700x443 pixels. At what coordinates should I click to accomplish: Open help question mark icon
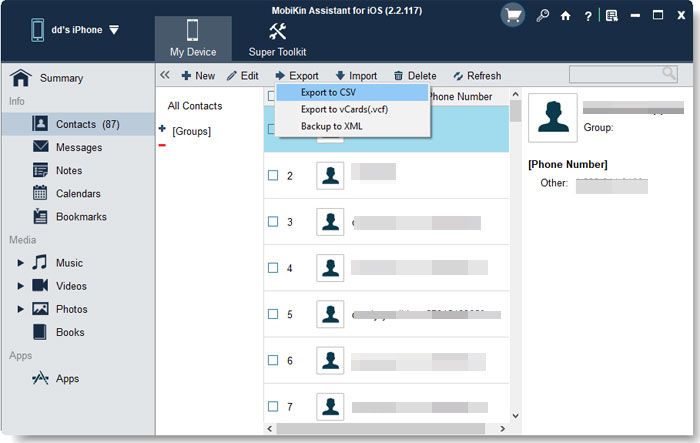[x=588, y=17]
